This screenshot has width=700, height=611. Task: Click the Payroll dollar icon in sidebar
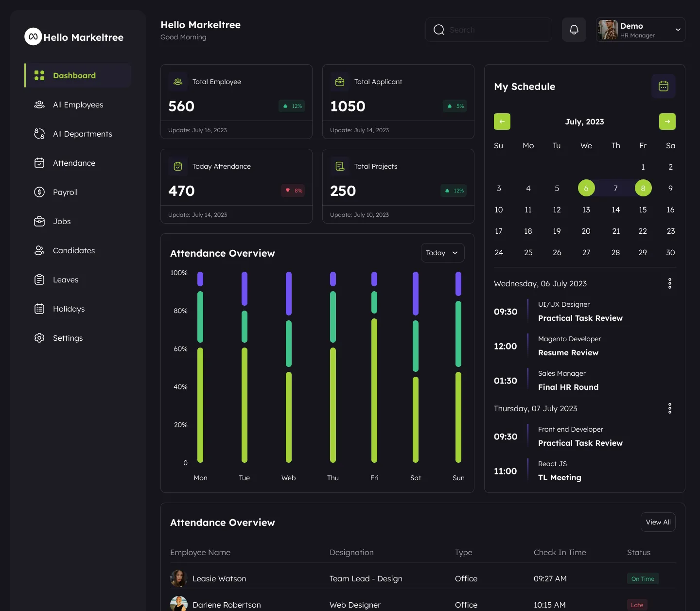pos(39,192)
